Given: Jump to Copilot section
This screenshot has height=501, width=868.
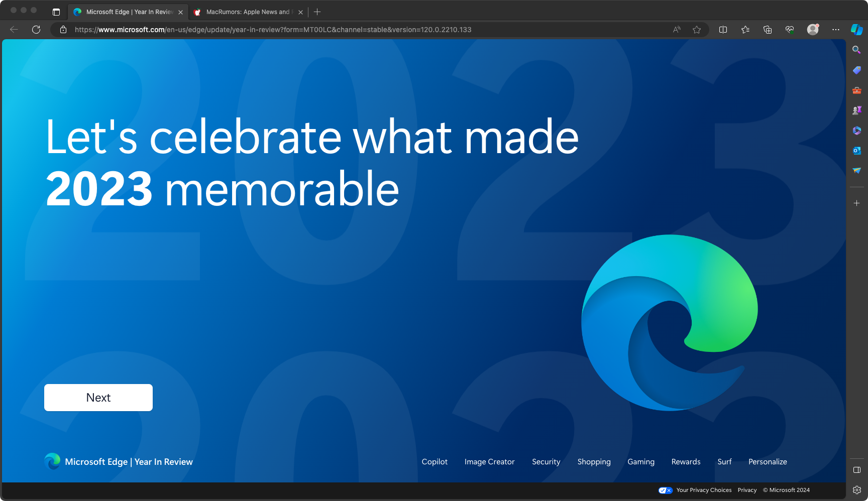Looking at the screenshot, I should pyautogui.click(x=435, y=462).
